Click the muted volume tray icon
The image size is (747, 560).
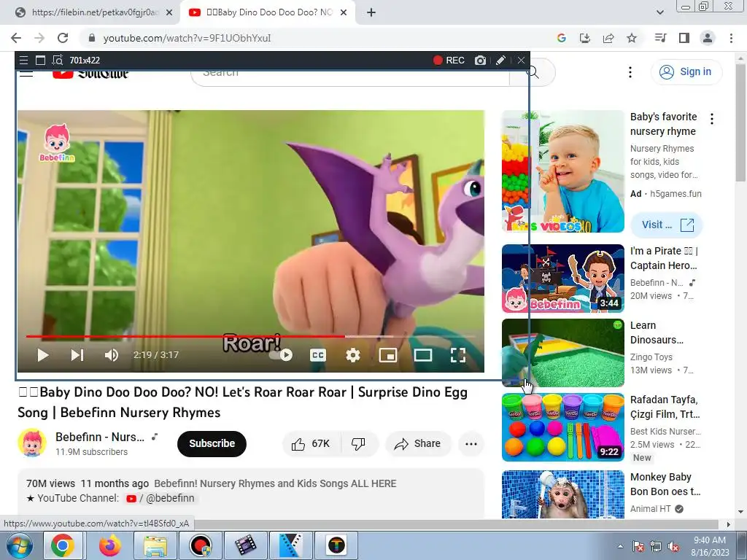(x=673, y=547)
